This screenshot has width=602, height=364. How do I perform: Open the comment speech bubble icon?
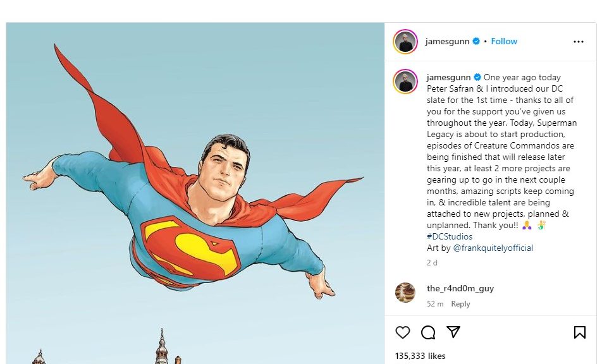tap(428, 332)
